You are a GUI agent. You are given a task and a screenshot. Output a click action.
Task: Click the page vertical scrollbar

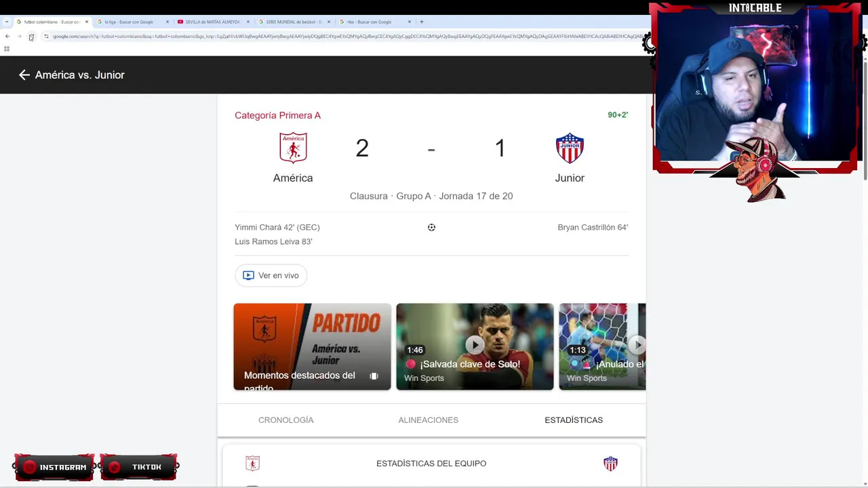(x=865, y=122)
